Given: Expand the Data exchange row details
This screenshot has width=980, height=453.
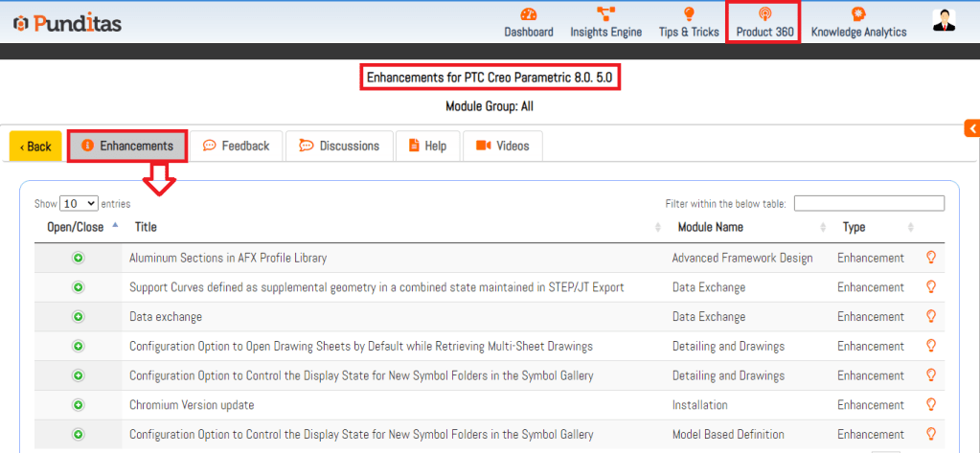Looking at the screenshot, I should tap(79, 316).
